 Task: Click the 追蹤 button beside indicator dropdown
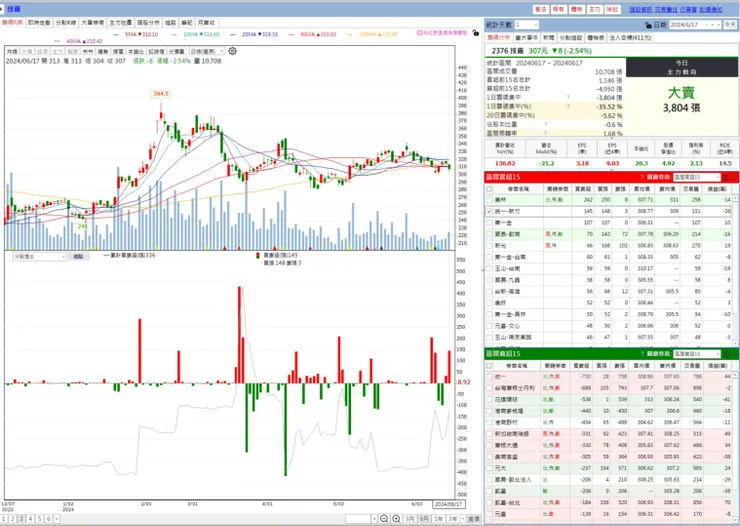(78, 257)
